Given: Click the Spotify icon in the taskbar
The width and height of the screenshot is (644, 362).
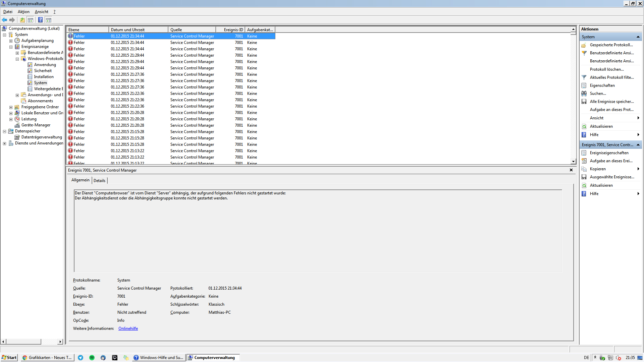Looking at the screenshot, I should pos(92,358).
